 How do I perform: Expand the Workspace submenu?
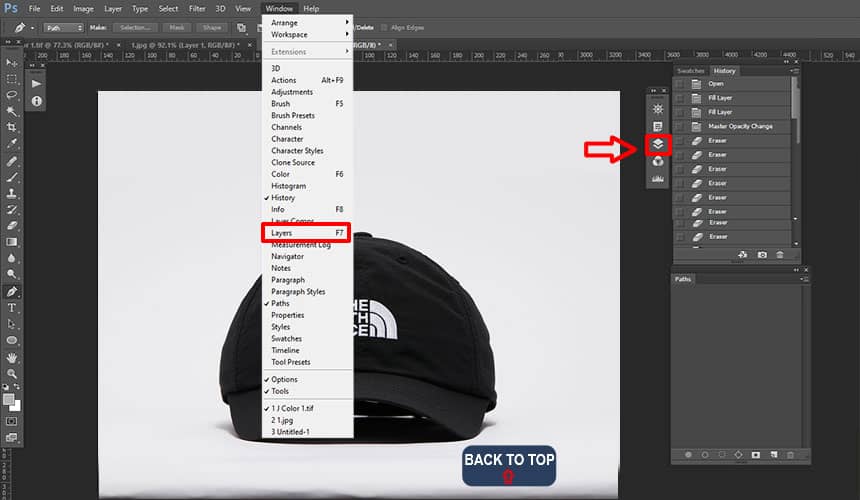307,35
